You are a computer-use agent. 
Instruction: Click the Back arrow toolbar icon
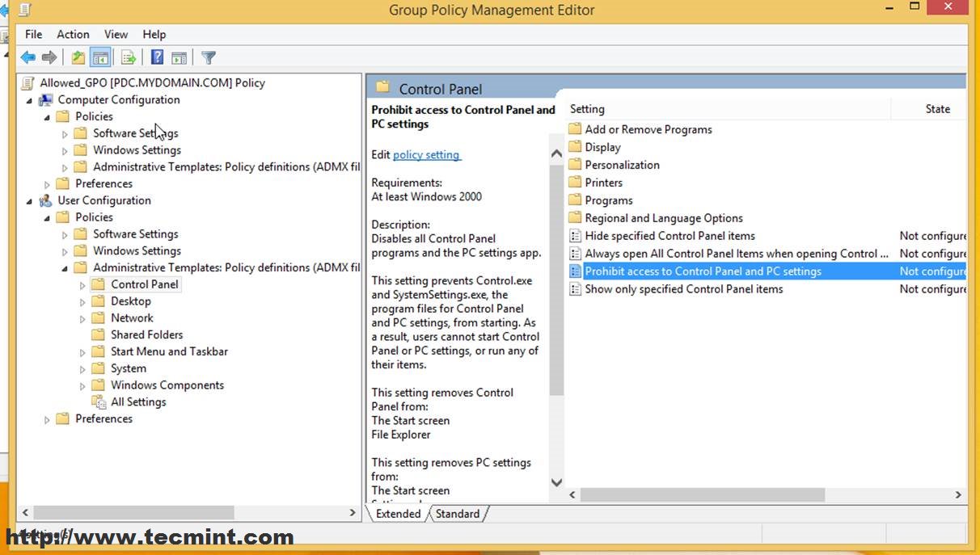pos(28,57)
